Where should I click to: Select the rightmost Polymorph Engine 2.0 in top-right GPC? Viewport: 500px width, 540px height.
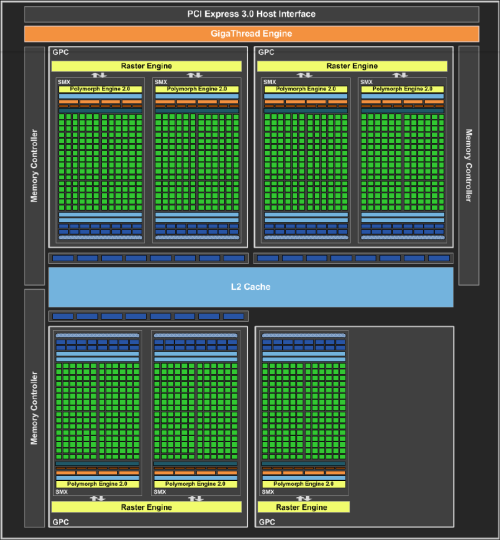tap(403, 89)
